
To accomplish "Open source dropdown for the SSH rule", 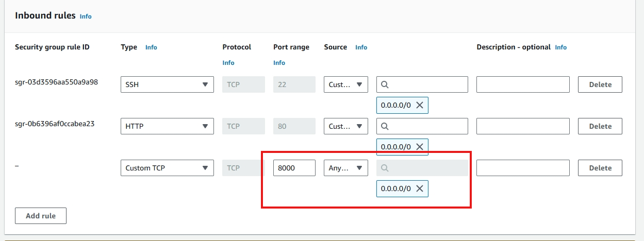I will 346,84.
